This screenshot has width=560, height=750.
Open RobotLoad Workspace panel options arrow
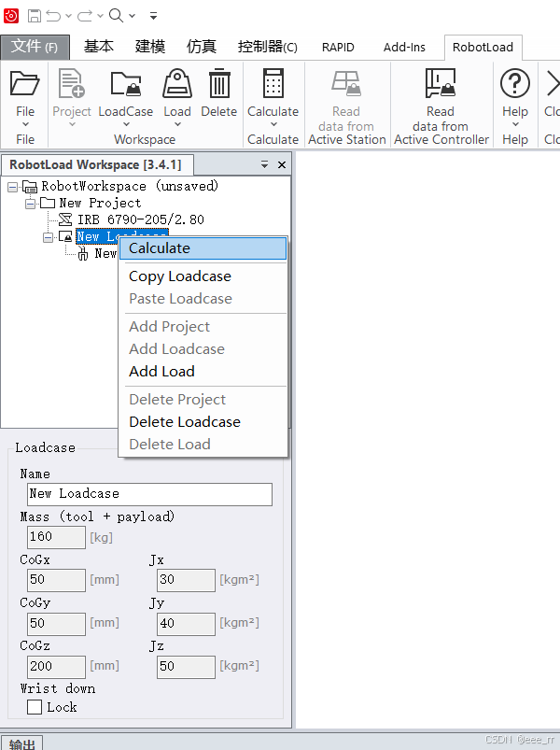point(264,164)
